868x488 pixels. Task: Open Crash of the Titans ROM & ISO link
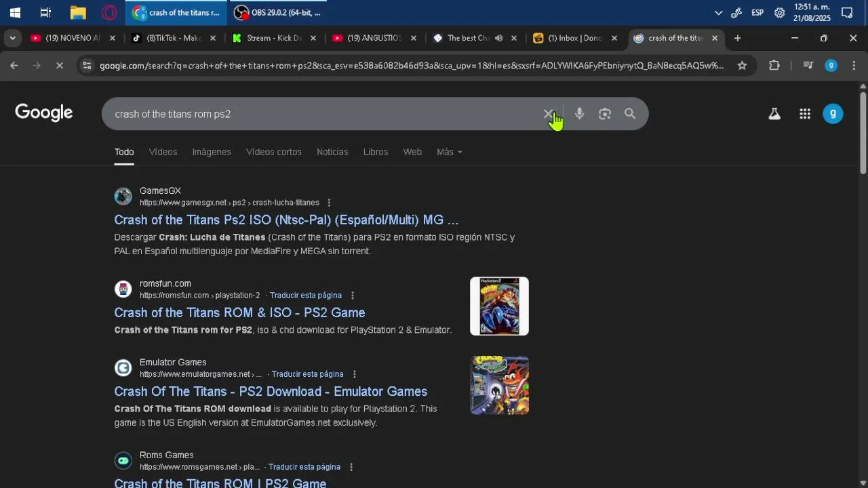coord(239,312)
